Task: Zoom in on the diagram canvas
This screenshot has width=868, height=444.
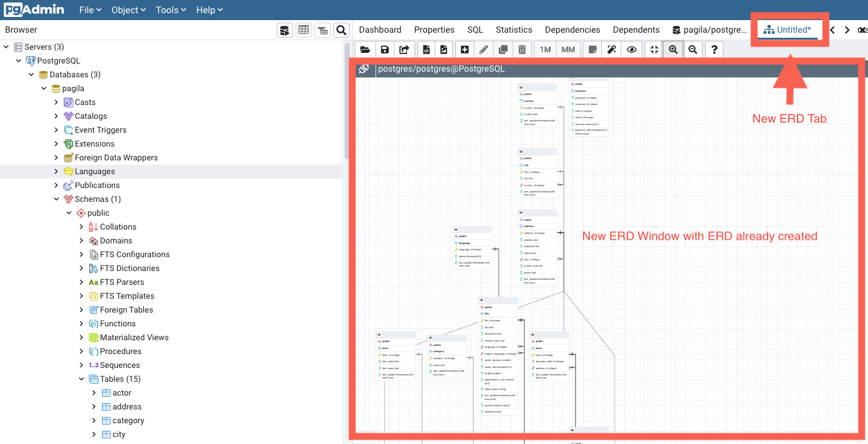Action: (673, 49)
